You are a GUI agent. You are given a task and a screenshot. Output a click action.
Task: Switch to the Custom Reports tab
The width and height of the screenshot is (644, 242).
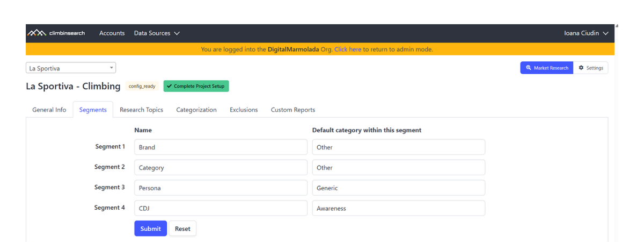point(293,110)
